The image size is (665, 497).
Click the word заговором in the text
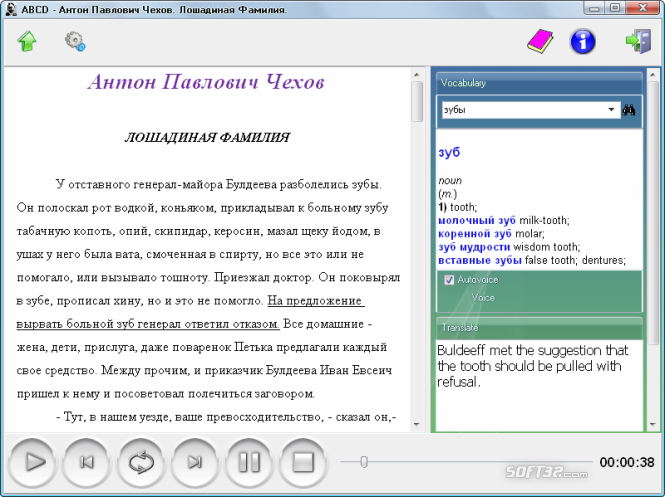tap(285, 394)
